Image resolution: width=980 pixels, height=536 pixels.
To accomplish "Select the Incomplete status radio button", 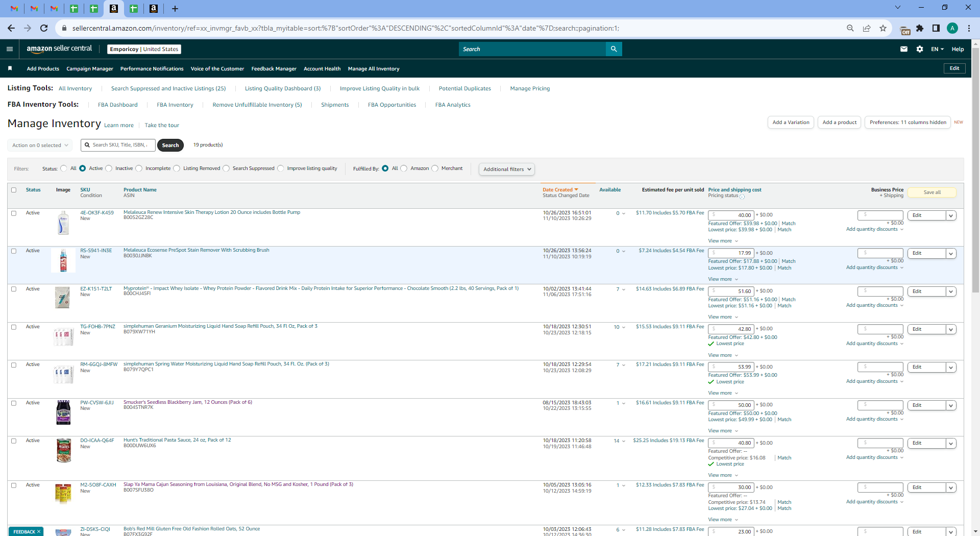I will (x=139, y=168).
